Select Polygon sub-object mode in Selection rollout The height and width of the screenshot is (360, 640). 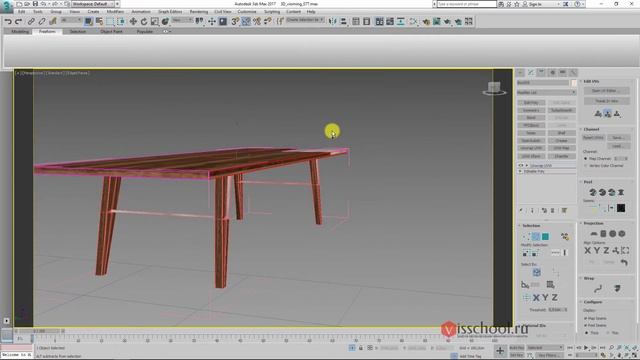[x=545, y=237]
